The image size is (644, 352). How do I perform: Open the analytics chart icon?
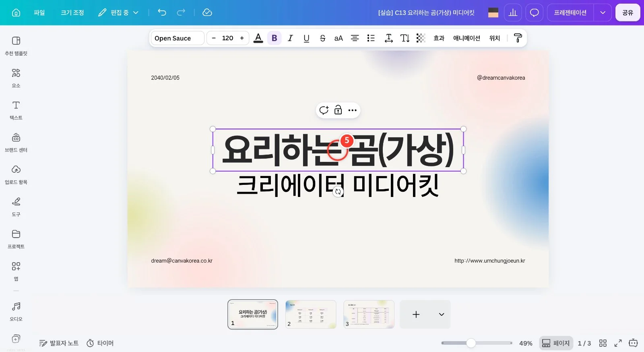tap(513, 12)
